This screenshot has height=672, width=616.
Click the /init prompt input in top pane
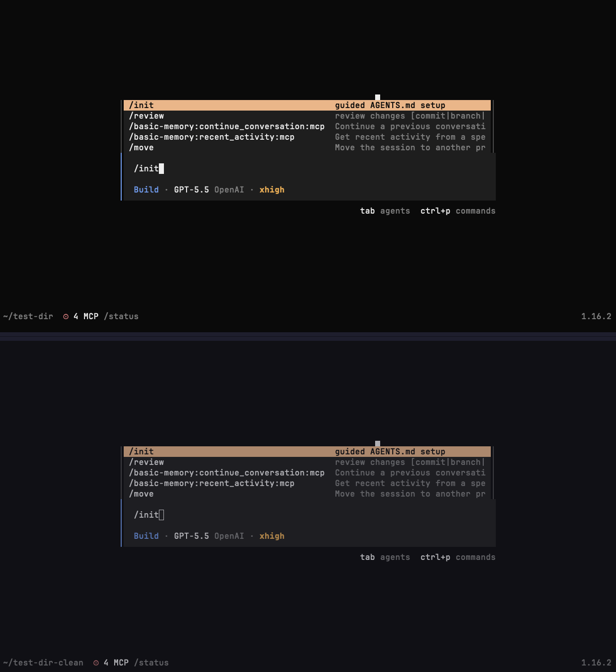point(309,168)
